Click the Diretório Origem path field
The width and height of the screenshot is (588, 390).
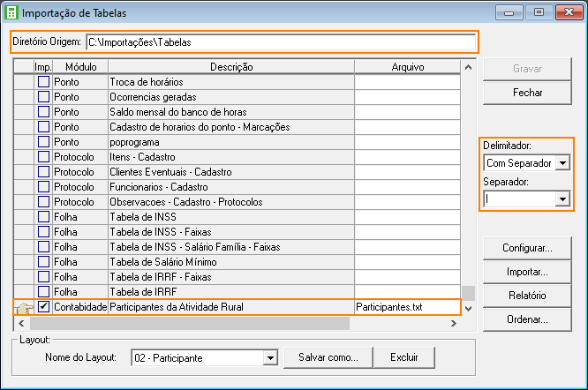click(x=281, y=42)
